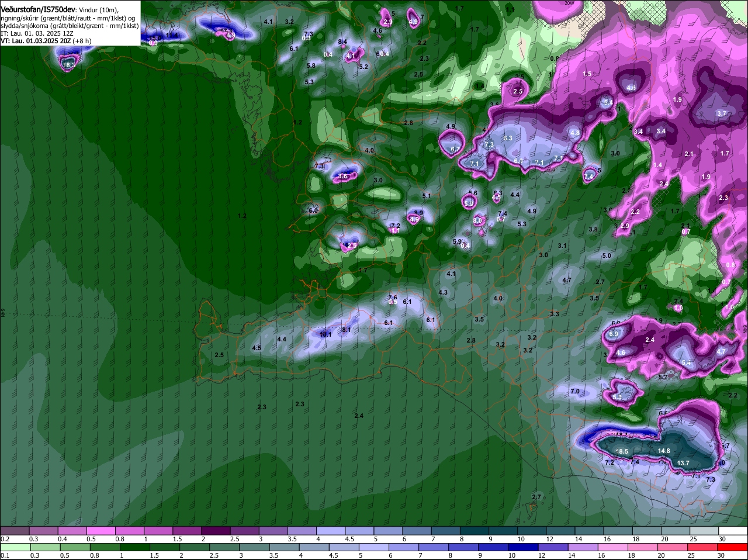Click the 3.7 value in the purple snow area
The image size is (748, 560).
coord(722,113)
